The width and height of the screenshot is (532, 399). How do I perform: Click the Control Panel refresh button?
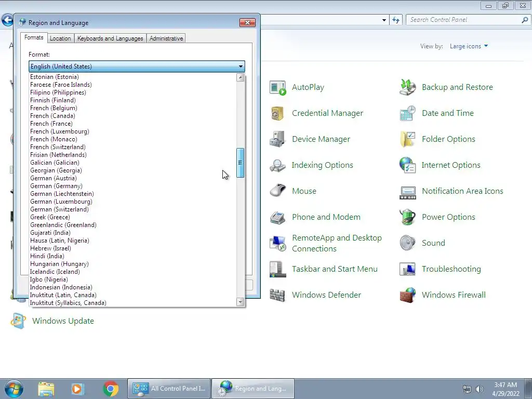pyautogui.click(x=396, y=20)
